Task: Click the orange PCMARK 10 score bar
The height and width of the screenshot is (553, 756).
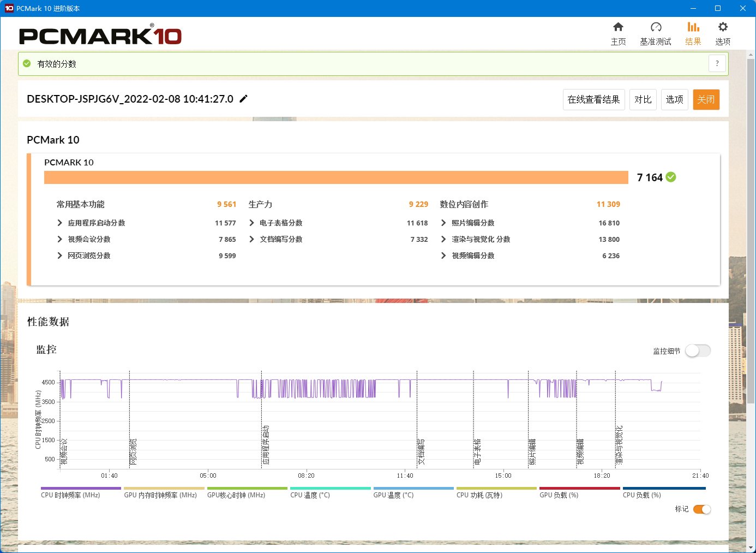Action: point(336,177)
